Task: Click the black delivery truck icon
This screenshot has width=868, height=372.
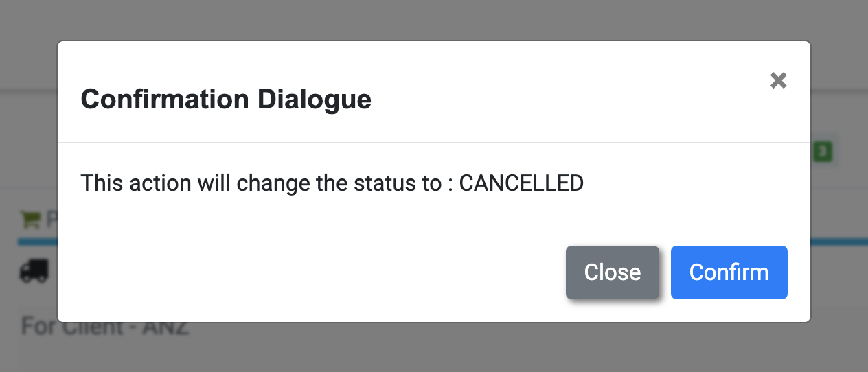Action: [x=34, y=272]
